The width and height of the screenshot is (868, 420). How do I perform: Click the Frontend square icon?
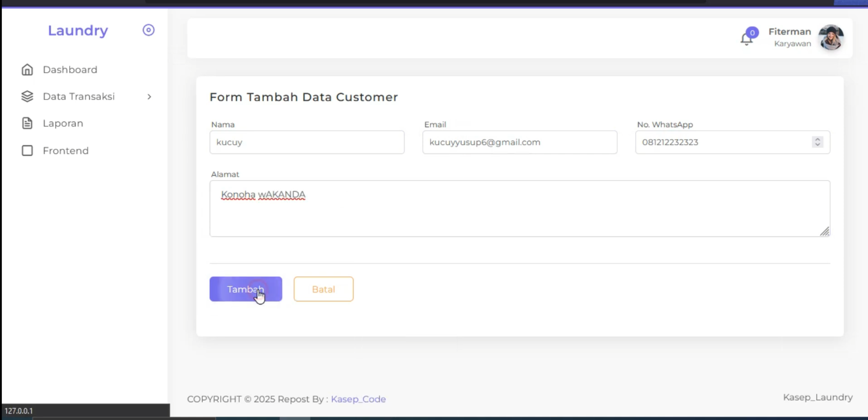pos(27,151)
